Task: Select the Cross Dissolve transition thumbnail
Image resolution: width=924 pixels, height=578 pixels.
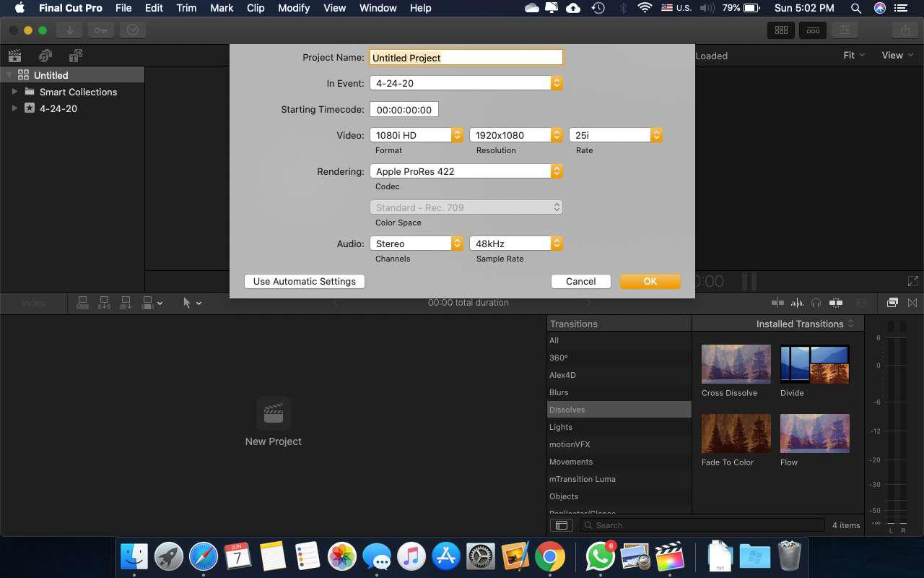Action: point(736,364)
